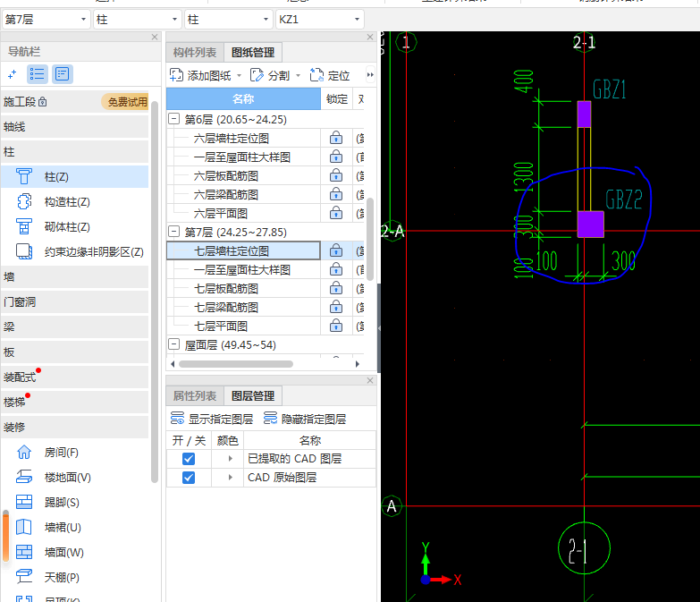
Task: Open the 分割 dropdown arrow
Action: (299, 75)
